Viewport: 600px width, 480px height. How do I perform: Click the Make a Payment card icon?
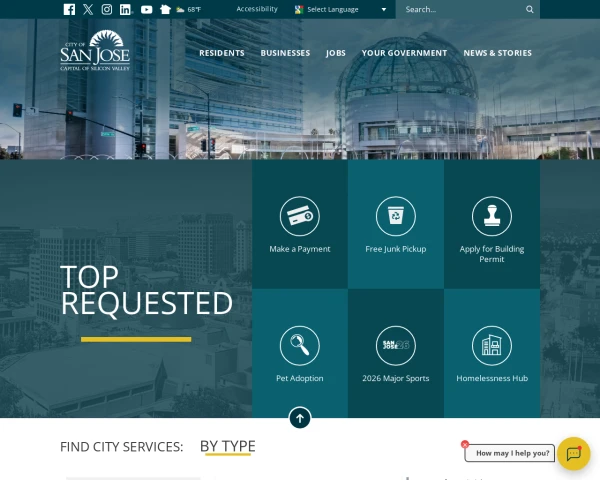300,216
